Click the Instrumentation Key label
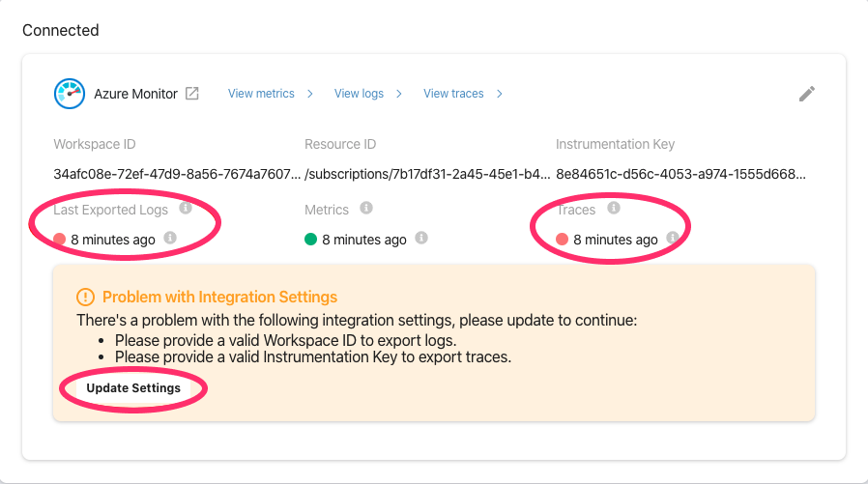This screenshot has width=868, height=484. [615, 144]
